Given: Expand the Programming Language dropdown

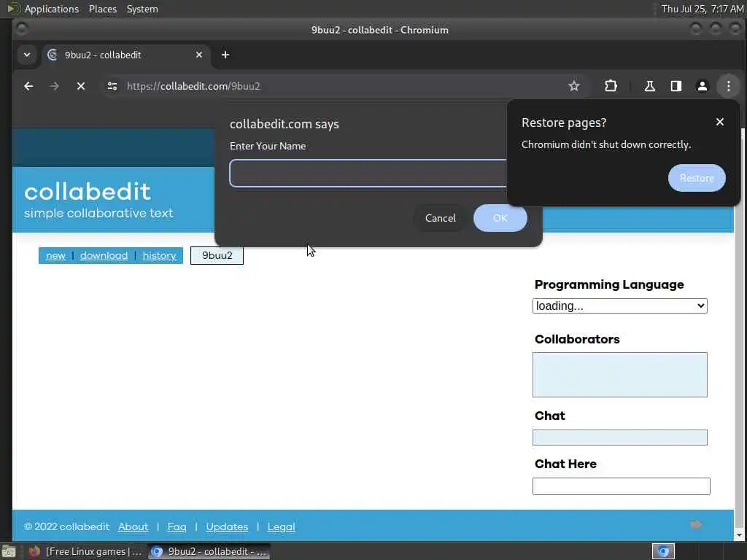Looking at the screenshot, I should 620,306.
